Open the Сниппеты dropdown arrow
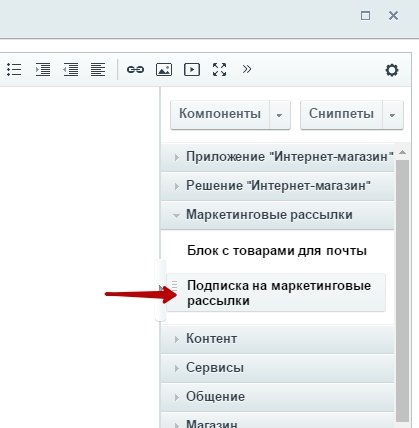The width and height of the screenshot is (419, 428). click(393, 115)
